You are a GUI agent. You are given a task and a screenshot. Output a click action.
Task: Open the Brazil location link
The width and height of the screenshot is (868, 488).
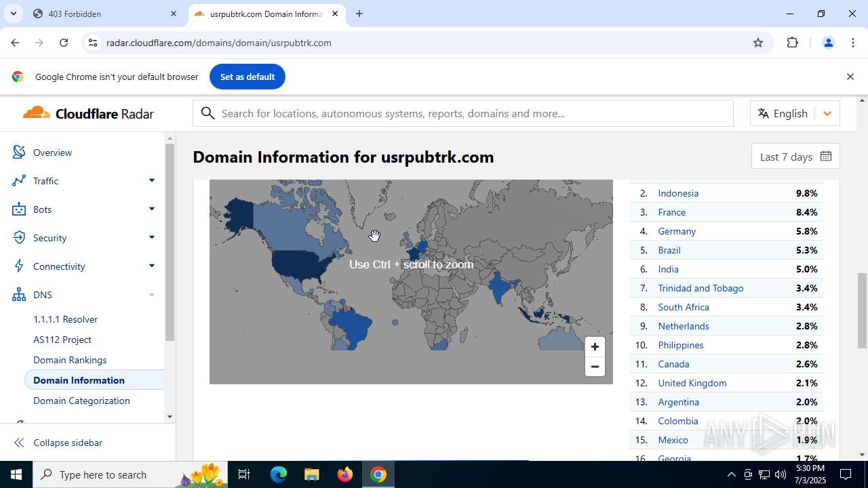669,250
